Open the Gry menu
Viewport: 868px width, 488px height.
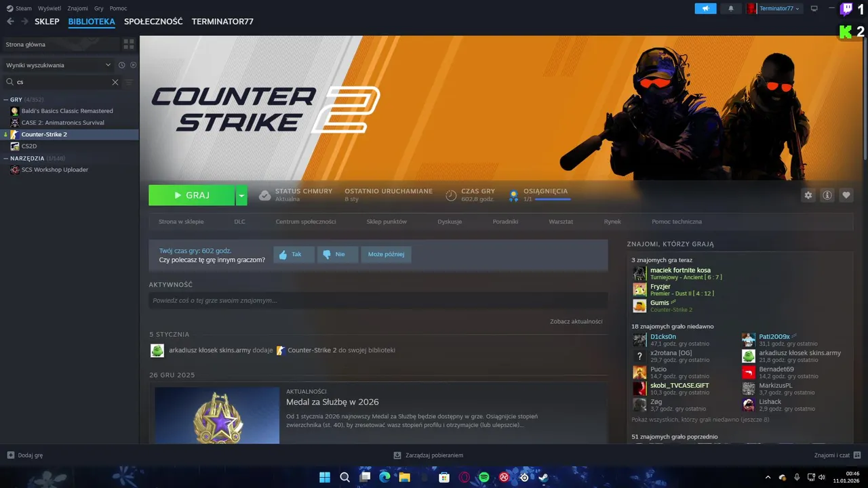point(99,8)
